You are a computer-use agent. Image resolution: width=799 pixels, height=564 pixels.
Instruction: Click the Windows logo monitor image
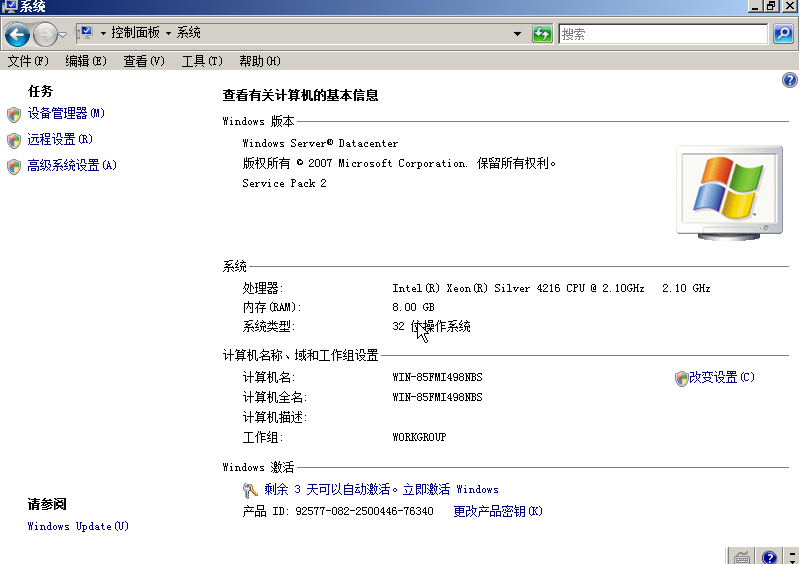[x=729, y=193]
